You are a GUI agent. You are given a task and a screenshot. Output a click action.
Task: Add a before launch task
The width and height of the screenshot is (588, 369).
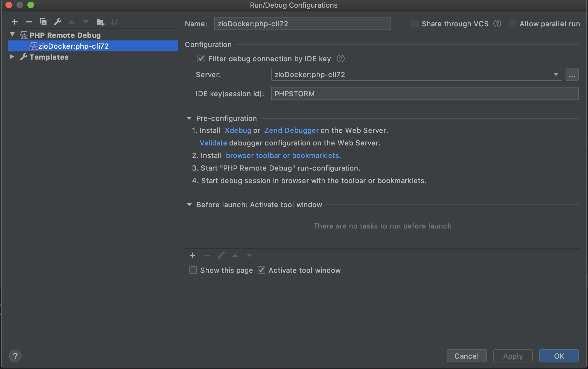coord(193,255)
